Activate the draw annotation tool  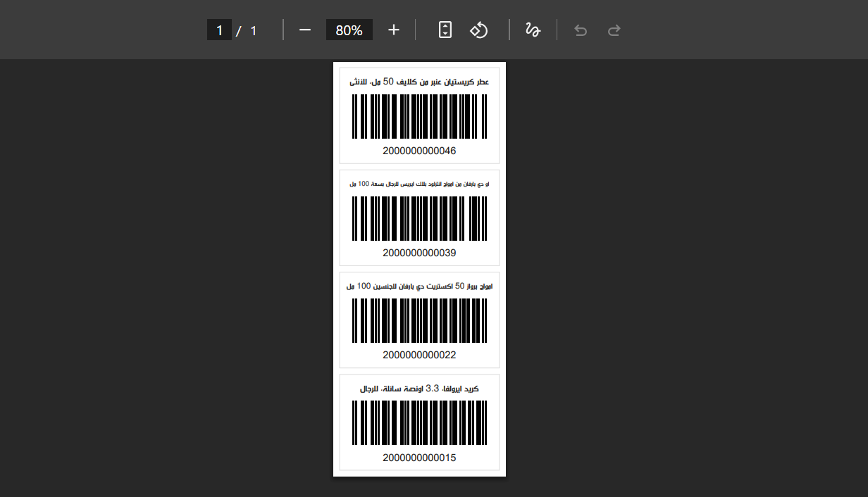533,30
